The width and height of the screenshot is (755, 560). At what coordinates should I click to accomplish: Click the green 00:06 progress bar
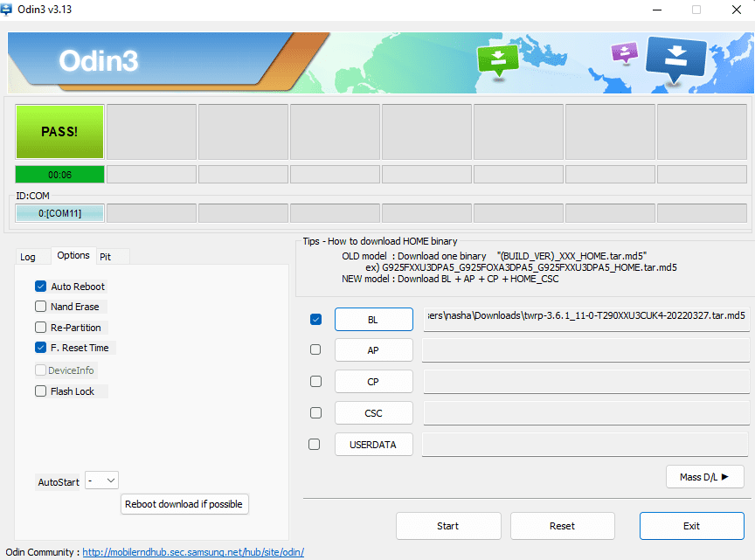pos(59,174)
